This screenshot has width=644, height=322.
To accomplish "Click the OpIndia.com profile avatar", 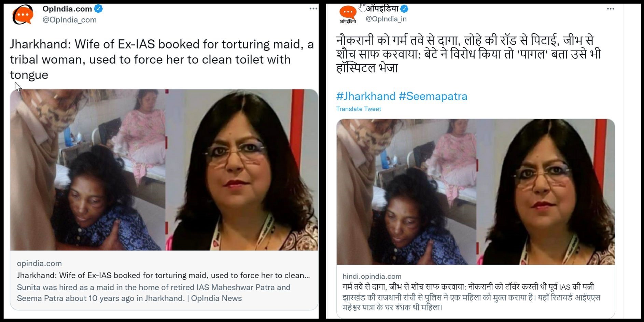I will tap(23, 14).
